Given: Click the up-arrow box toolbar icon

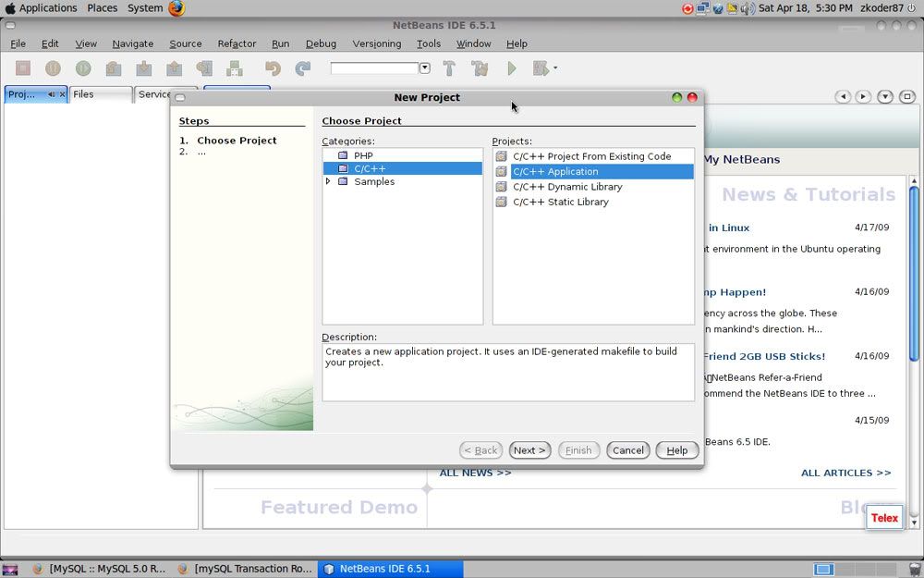Looking at the screenshot, I should tap(174, 68).
